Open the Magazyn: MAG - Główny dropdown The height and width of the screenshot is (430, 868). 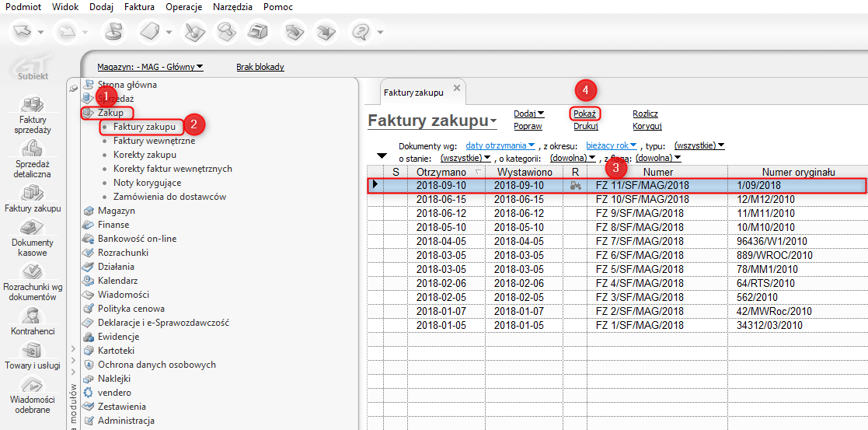point(150,67)
